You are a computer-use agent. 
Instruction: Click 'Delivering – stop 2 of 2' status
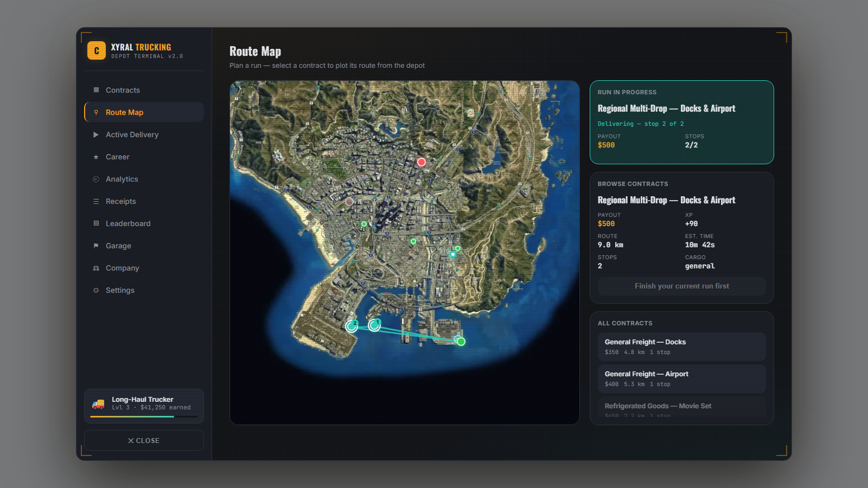click(x=641, y=124)
